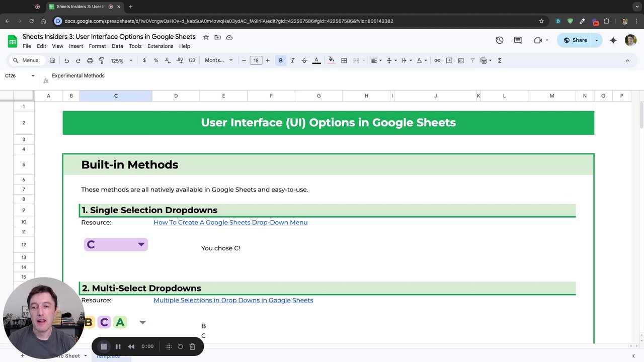Open How To Create A Drop-Down Menu link
The image size is (644, 362).
point(230,222)
